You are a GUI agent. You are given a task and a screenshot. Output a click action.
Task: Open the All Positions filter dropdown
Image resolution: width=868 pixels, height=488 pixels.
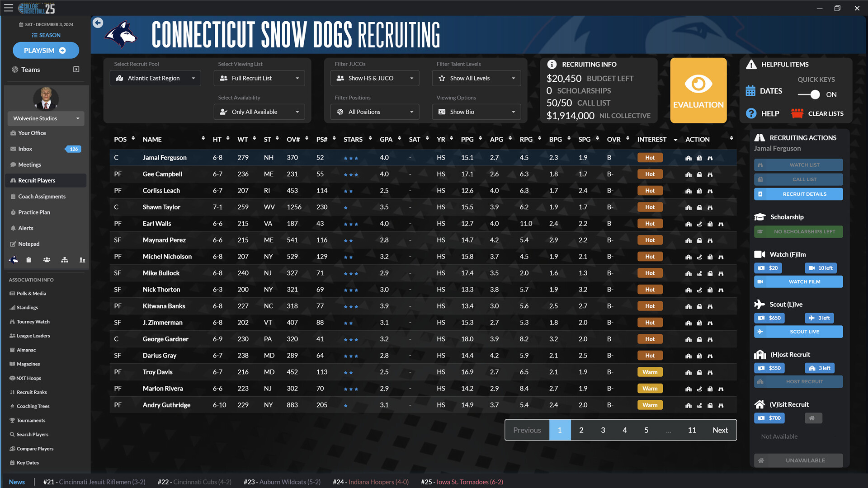tap(374, 112)
